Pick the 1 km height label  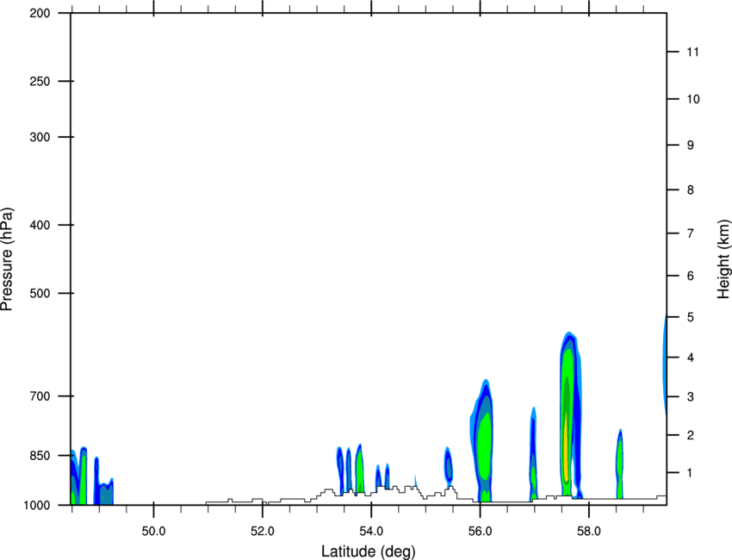coord(691,473)
